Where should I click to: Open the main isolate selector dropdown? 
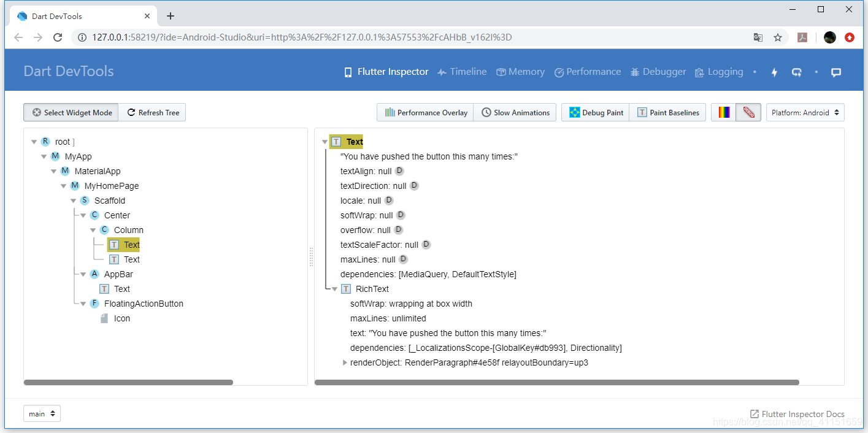coord(41,413)
